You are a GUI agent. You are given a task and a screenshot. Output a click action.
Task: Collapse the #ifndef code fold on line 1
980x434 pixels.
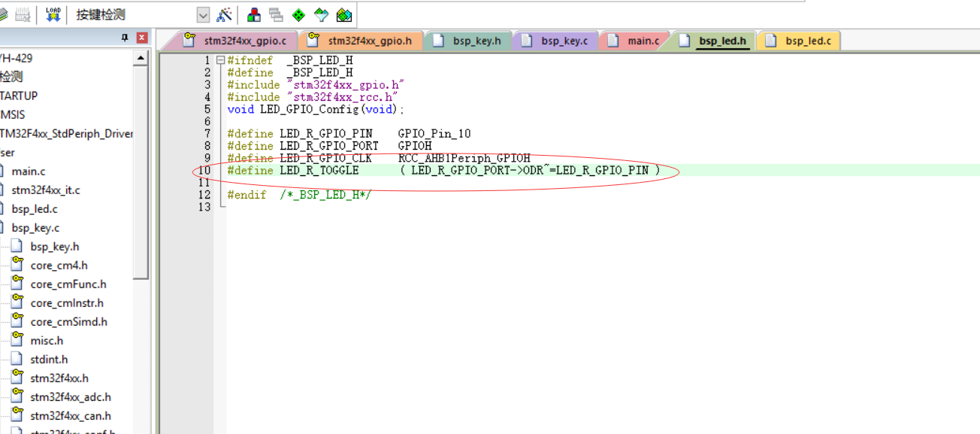pos(220,60)
